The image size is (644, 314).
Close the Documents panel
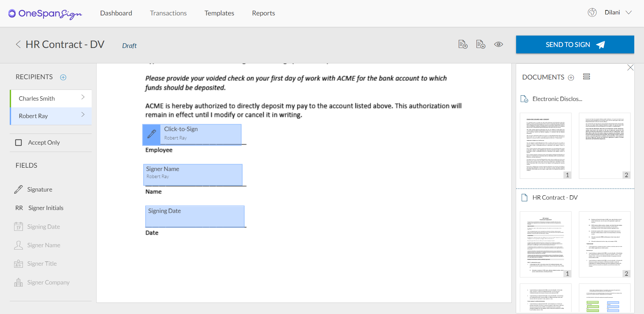630,68
